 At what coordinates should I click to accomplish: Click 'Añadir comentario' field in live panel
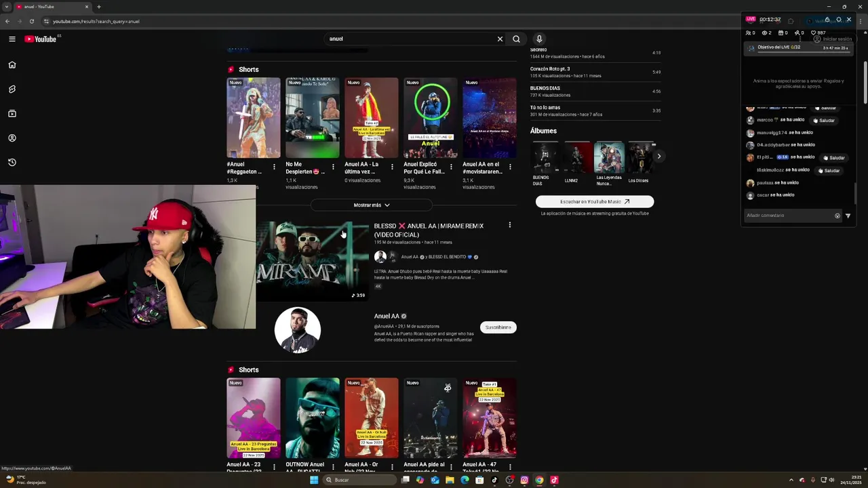pos(789,216)
